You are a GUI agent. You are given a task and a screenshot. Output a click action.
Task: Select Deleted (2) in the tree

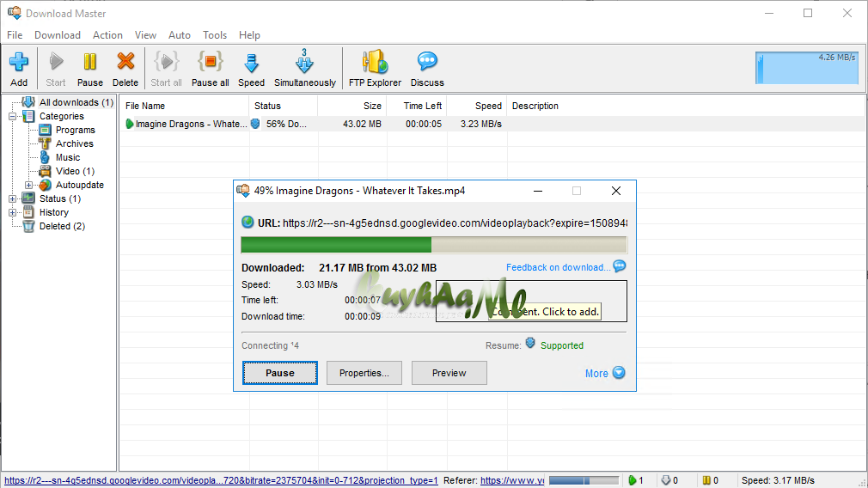pyautogui.click(x=62, y=226)
